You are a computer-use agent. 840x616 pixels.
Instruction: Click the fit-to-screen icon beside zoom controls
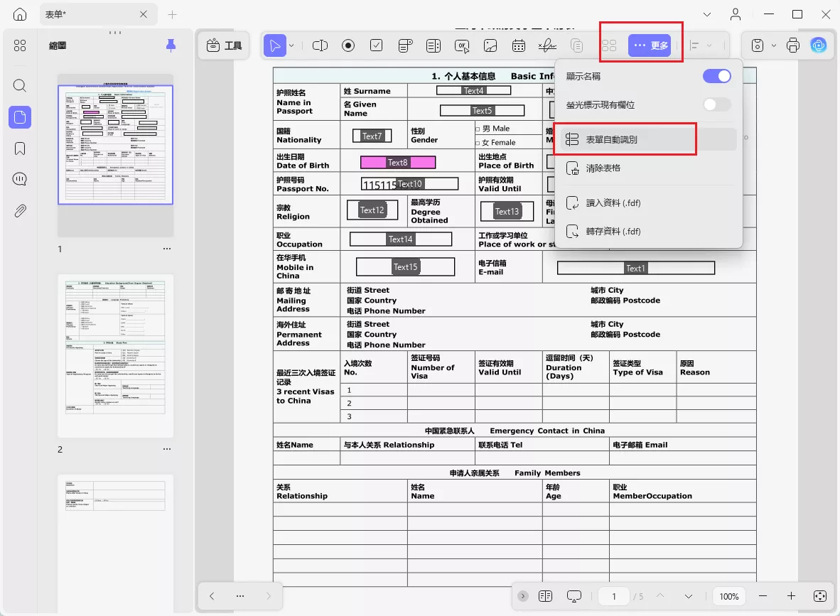[819, 596]
